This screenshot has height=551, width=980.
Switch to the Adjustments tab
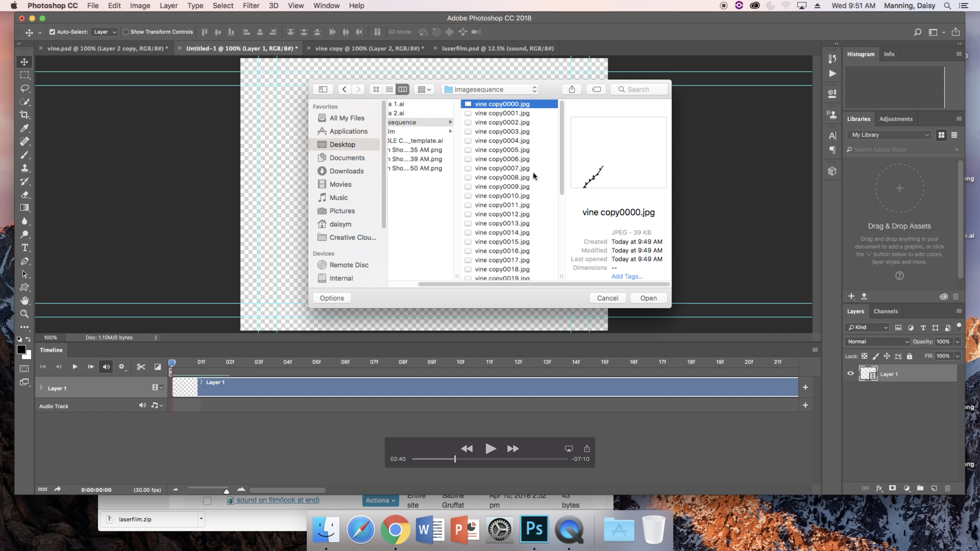896,119
